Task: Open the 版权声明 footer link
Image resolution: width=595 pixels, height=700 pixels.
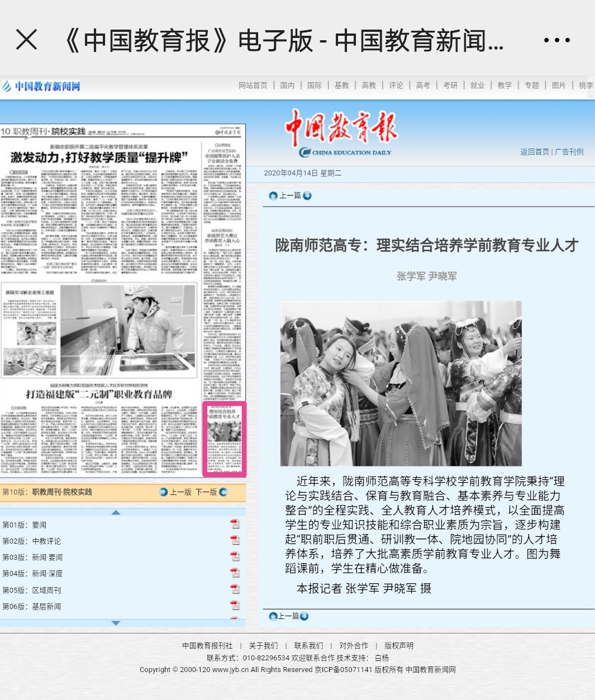Action: [399, 646]
